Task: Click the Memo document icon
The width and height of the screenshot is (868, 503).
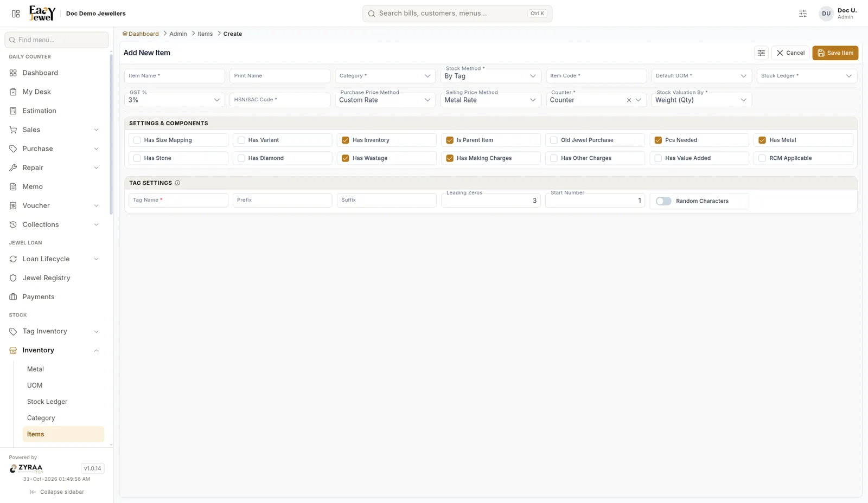Action: tap(14, 186)
